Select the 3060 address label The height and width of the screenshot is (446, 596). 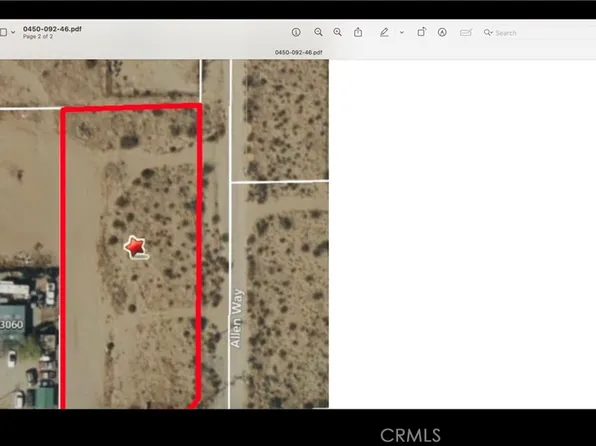point(11,324)
